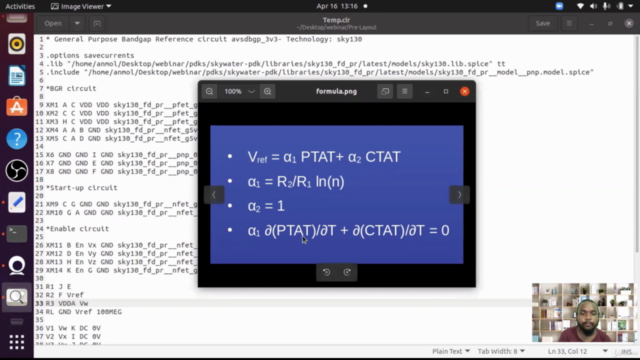
Task: Expand the Open recent files arrow
Action: [x=77, y=23]
